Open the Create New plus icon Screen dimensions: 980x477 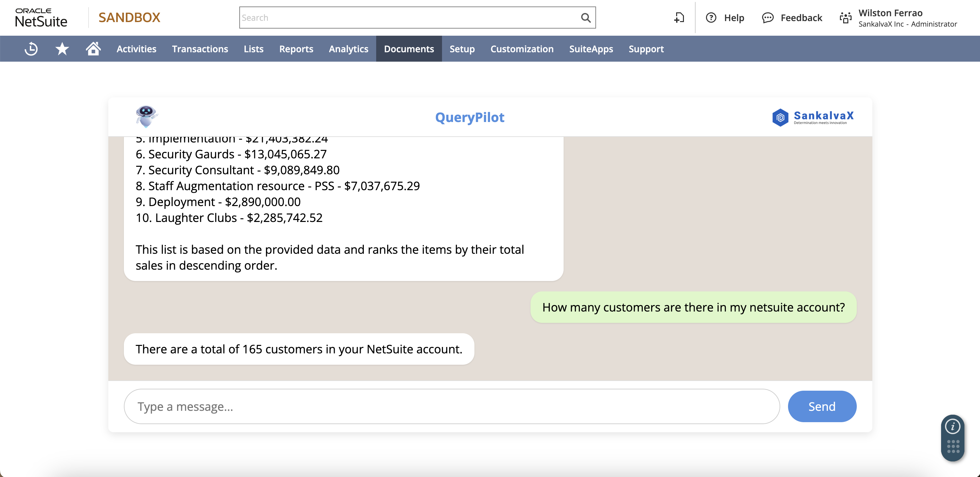679,18
